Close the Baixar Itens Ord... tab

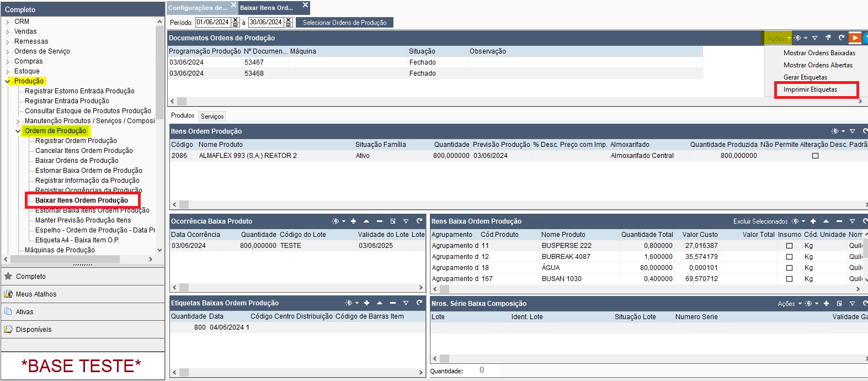click(306, 5)
